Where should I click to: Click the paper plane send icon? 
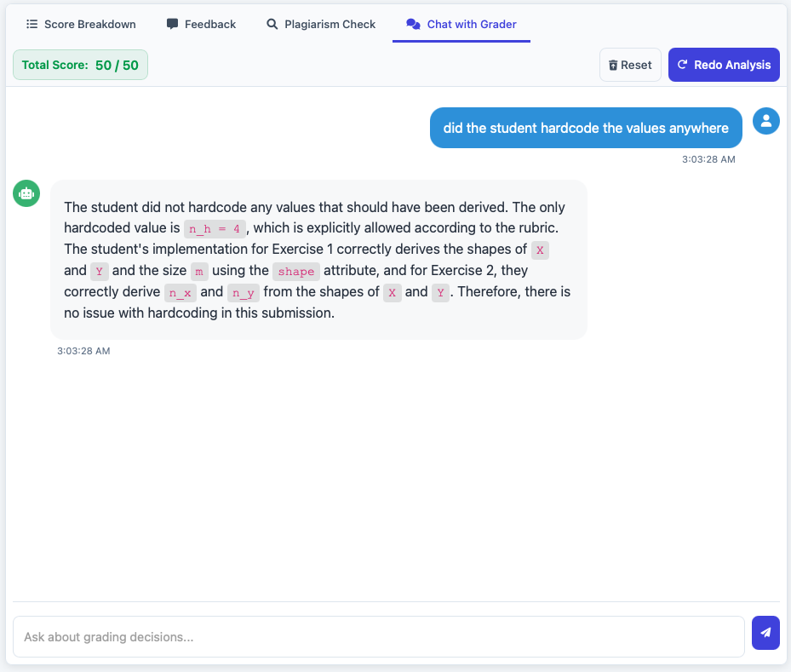[765, 633]
